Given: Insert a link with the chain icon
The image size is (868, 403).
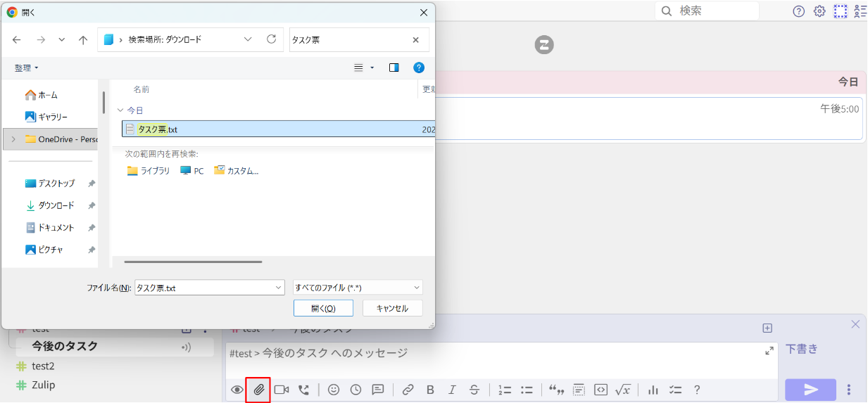Looking at the screenshot, I should click(x=408, y=390).
